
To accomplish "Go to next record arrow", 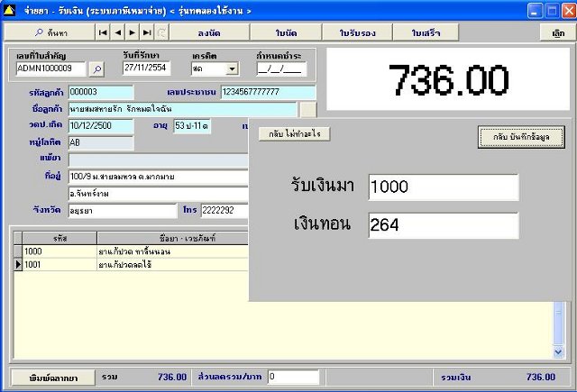I will click(133, 32).
